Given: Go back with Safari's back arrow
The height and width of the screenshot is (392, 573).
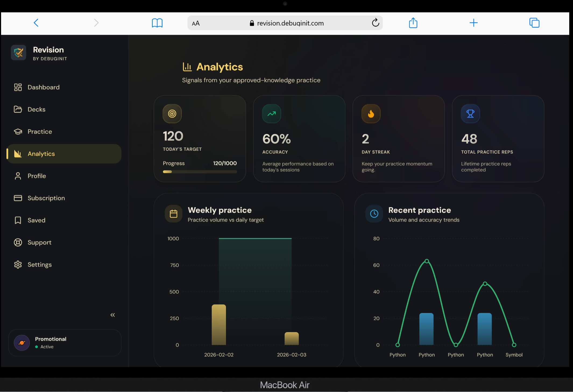Looking at the screenshot, I should tap(36, 23).
